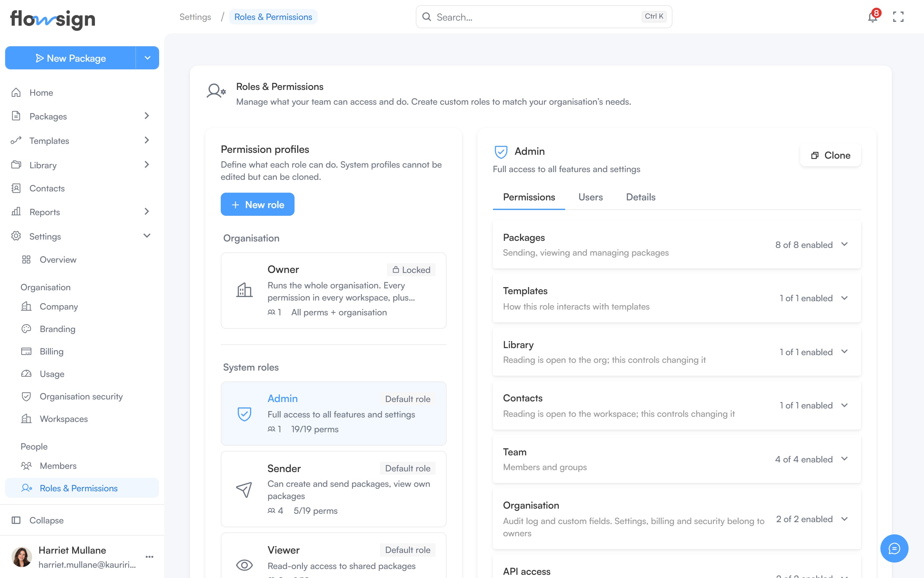Click the Owner Locked badge
The image size is (924, 578).
[x=411, y=270]
